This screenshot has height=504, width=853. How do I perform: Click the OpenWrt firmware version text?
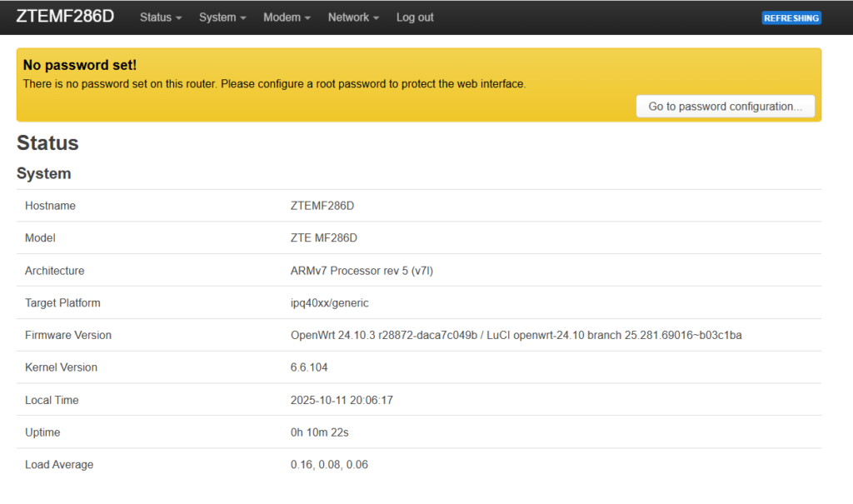point(515,335)
